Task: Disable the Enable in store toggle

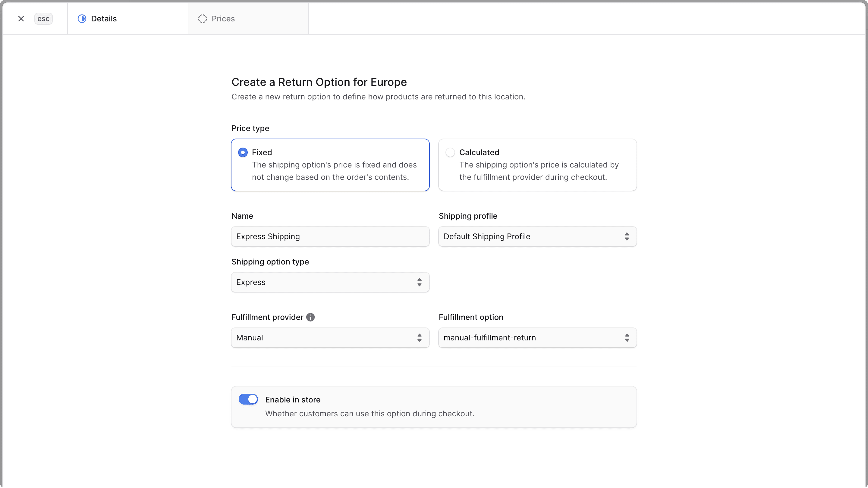Action: (248, 399)
